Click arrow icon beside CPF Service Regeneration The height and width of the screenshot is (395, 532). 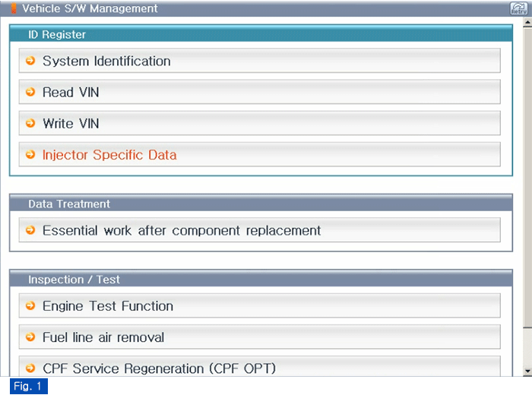point(30,368)
